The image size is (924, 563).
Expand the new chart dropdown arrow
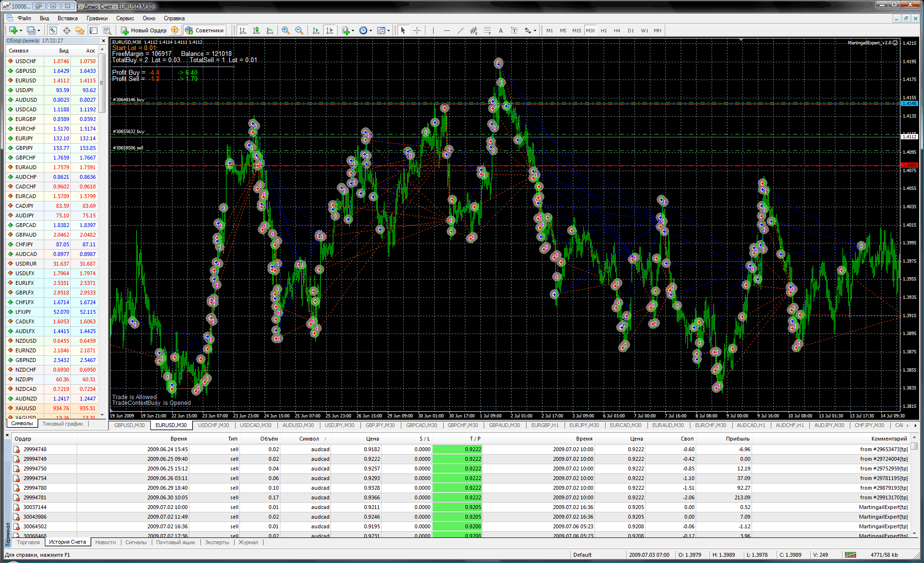(x=21, y=30)
